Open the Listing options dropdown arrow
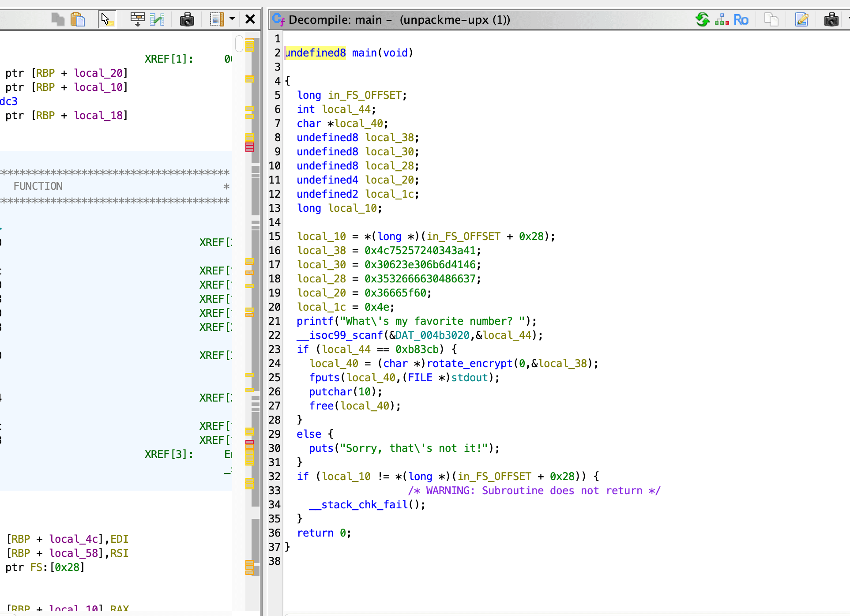The width and height of the screenshot is (850, 616). tap(232, 19)
